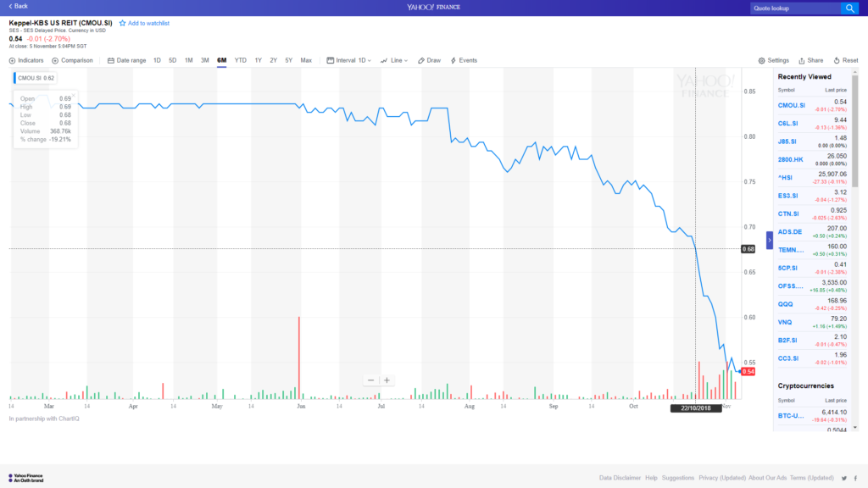Screen dimensions: 868x488
Task: Open the Privacy (Updated) link
Action: (x=722, y=478)
